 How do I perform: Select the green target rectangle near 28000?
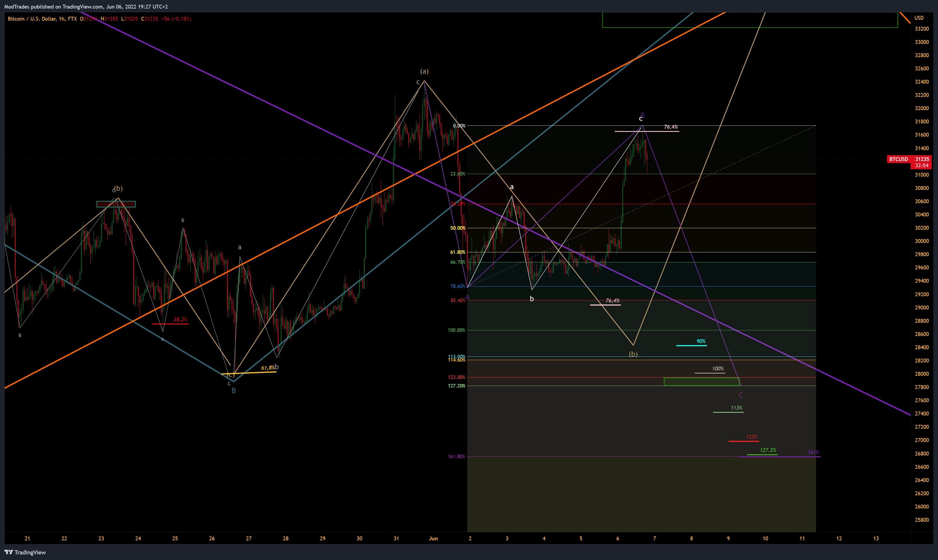[701, 382]
